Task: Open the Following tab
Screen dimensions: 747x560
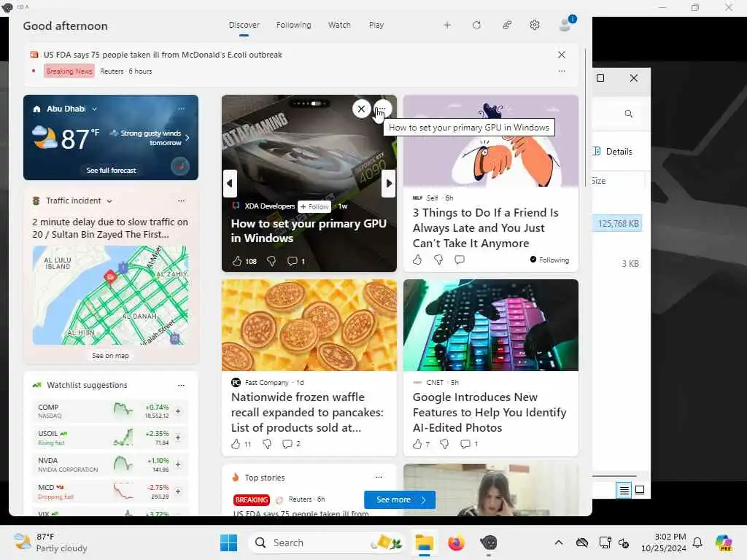Action: point(293,25)
